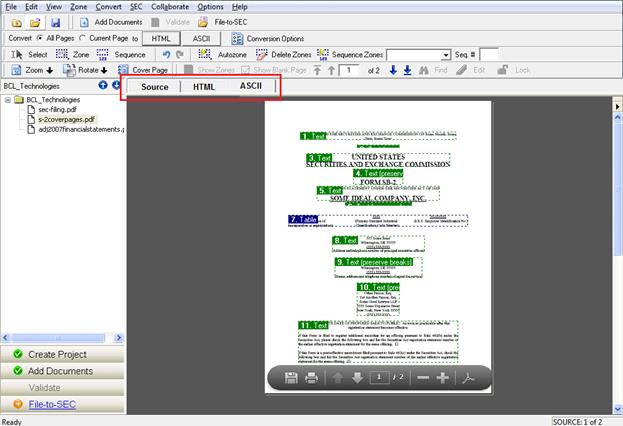Screen dimensions: 623x426
Task: Go to last page blue arrow
Action: coord(407,70)
